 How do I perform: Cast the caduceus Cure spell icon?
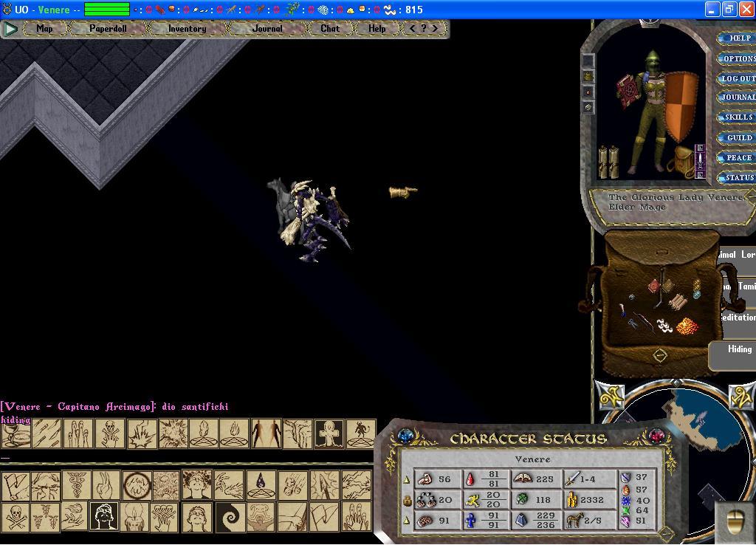(76, 485)
